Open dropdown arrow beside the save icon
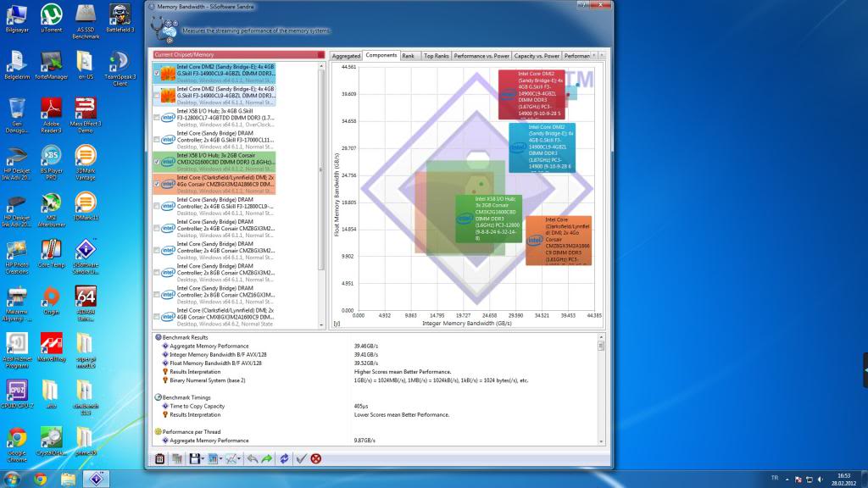Viewport: 868px width, 488px height. (x=202, y=458)
